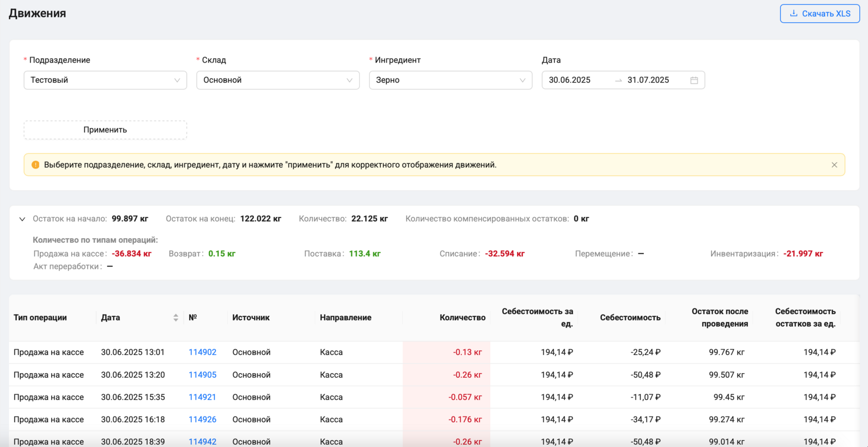868x447 pixels.
Task: Dismiss the yellow warning notice
Action: pyautogui.click(x=834, y=165)
